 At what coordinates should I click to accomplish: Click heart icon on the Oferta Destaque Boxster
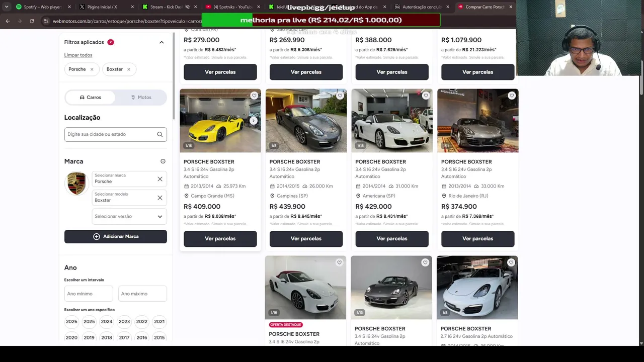click(339, 262)
